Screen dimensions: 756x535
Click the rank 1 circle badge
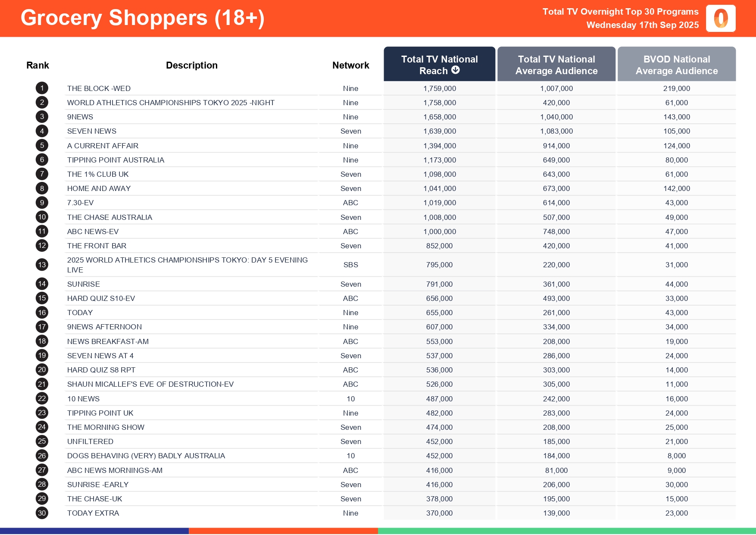click(x=42, y=88)
